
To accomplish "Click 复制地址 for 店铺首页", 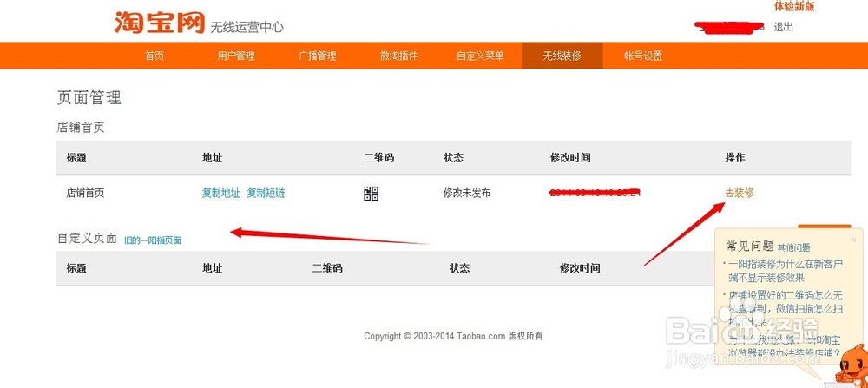I will pos(220,194).
